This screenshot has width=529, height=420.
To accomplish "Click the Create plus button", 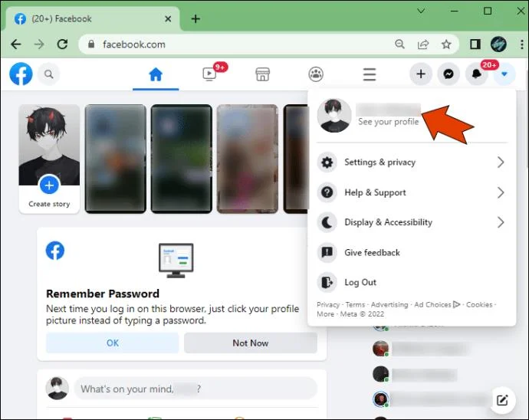I will click(x=421, y=74).
